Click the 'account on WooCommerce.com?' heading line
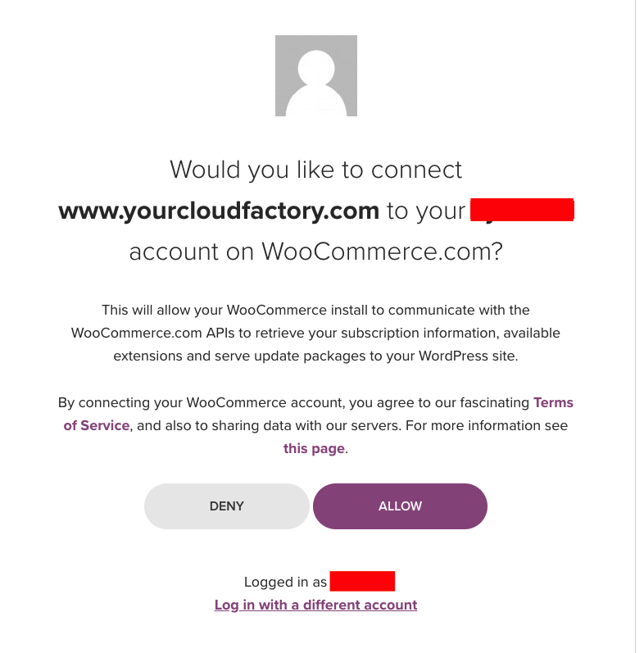Viewport: 644px width, 653px height. tap(315, 252)
